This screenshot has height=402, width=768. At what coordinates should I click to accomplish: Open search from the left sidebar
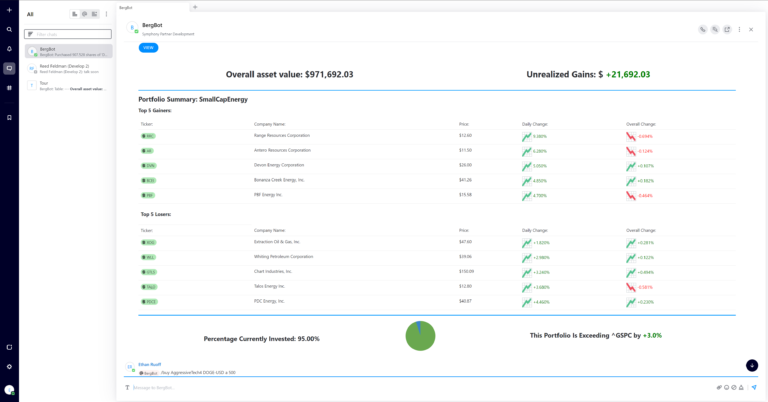coord(9,29)
